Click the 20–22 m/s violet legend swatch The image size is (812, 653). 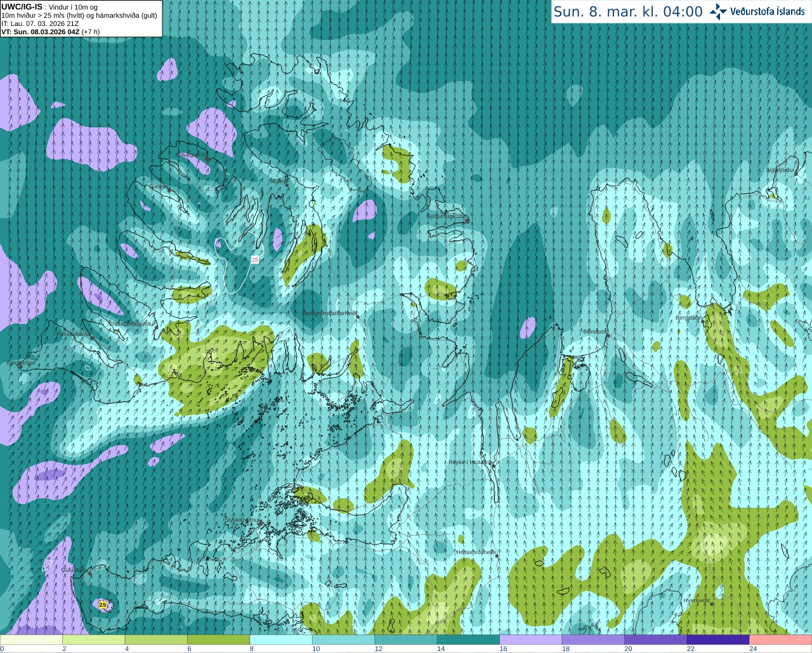[x=656, y=640]
